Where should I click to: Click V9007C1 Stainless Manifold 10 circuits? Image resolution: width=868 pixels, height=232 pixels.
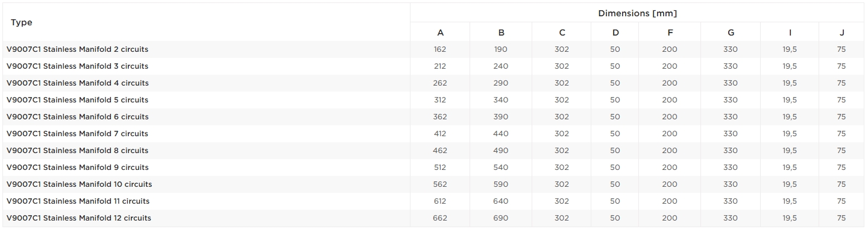pyautogui.click(x=79, y=184)
